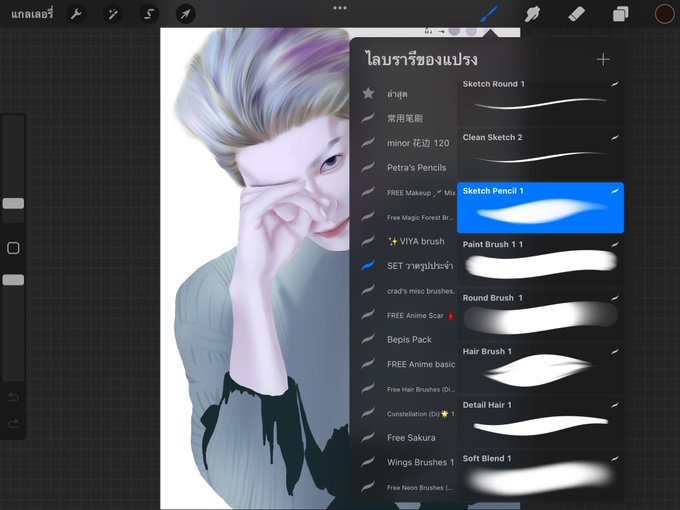This screenshot has height=510, width=680.
Task: Redo with the sidebar redo arrow
Action: tap(13, 423)
